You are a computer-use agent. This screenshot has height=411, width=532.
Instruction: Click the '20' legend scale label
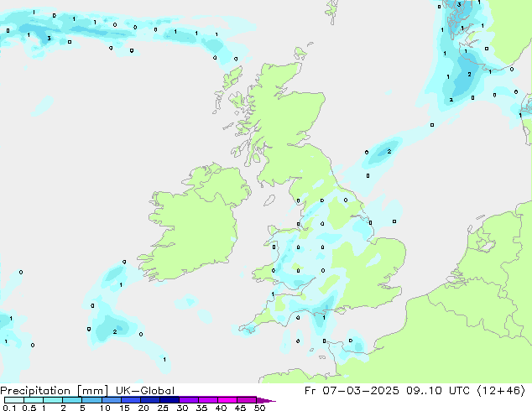click(143, 408)
